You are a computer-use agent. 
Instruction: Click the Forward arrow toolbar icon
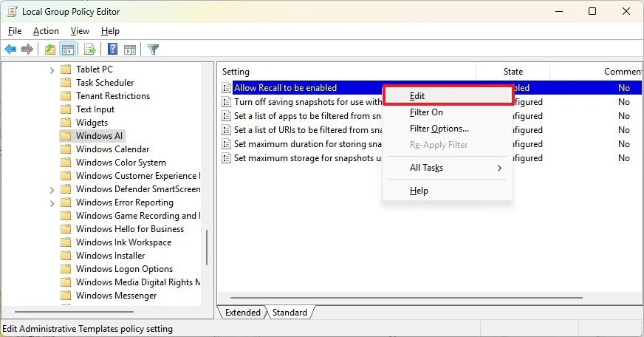point(27,50)
